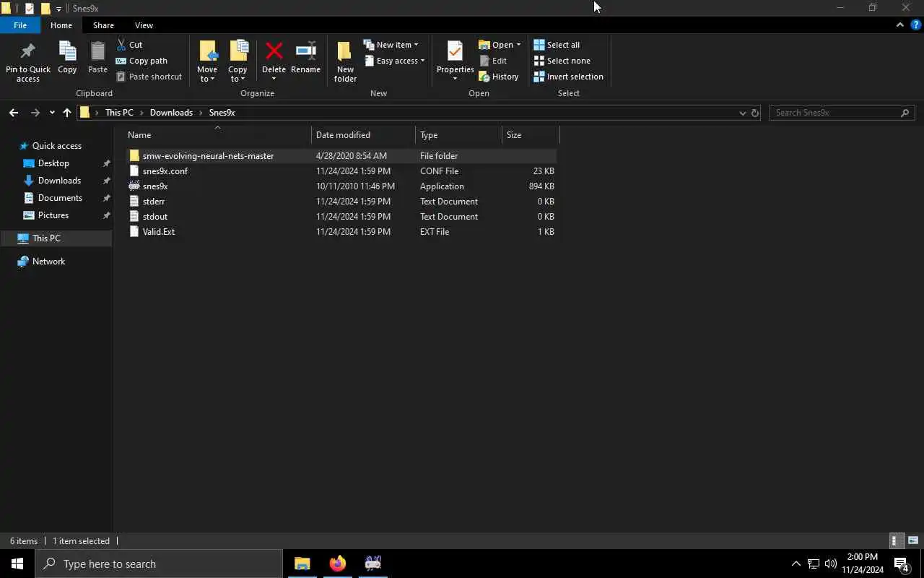Click Copy path in ribbon

(x=141, y=61)
